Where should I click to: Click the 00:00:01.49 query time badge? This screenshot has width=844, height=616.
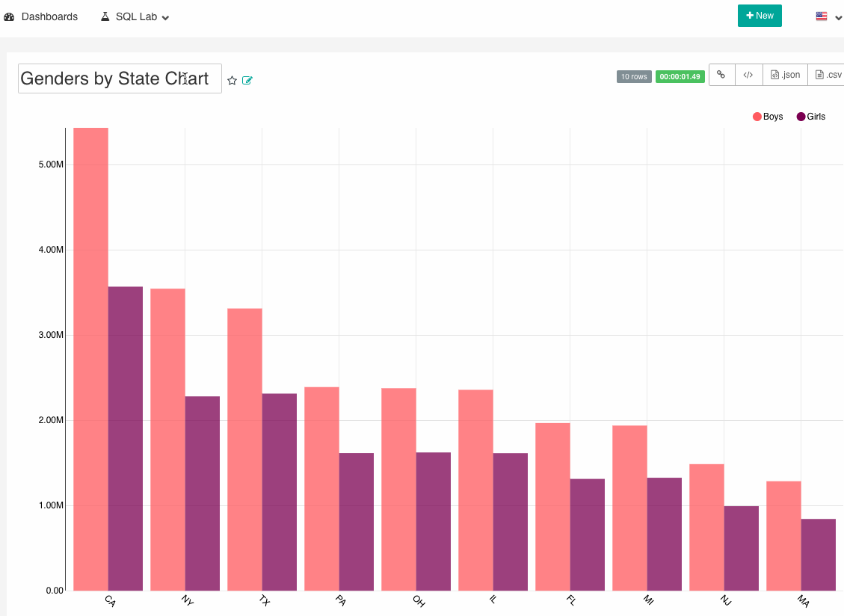(x=680, y=76)
